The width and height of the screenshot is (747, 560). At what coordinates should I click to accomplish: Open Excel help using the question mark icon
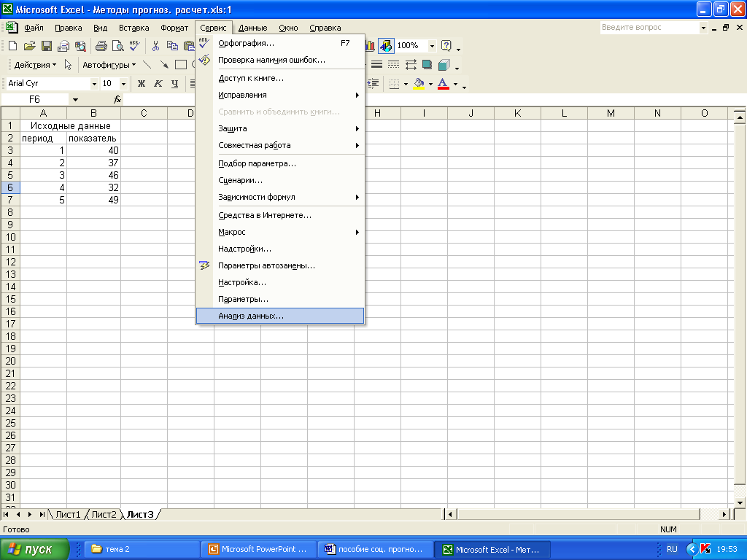point(446,46)
